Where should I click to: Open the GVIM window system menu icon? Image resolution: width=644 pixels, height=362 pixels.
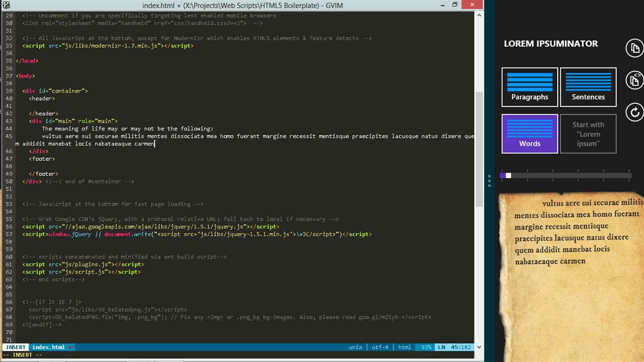point(7,5)
